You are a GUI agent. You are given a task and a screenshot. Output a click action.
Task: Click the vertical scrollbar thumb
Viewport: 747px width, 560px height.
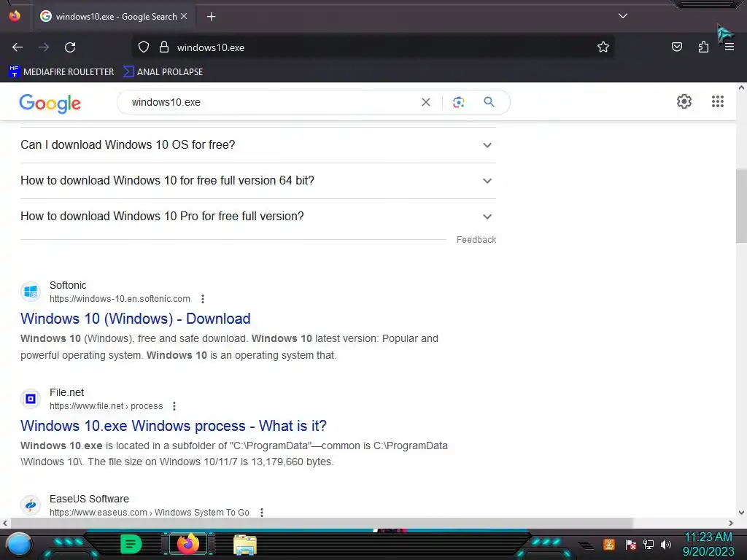point(741,206)
